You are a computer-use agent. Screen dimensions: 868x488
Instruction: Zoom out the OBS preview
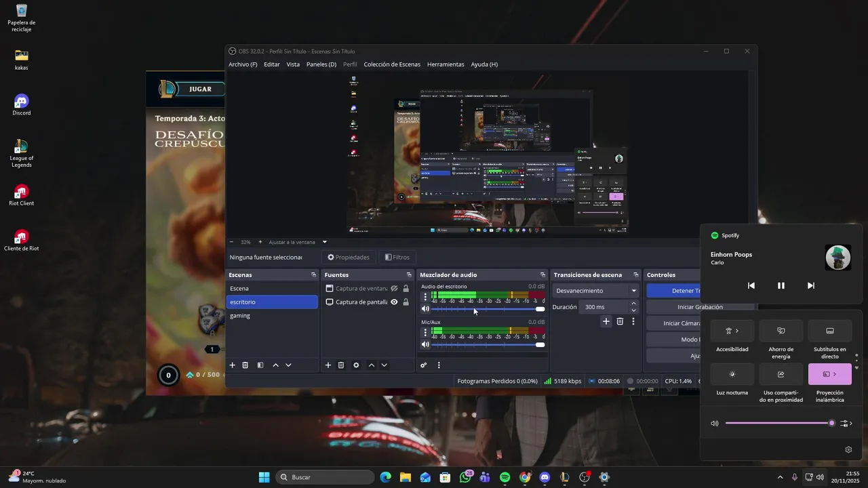(x=231, y=242)
